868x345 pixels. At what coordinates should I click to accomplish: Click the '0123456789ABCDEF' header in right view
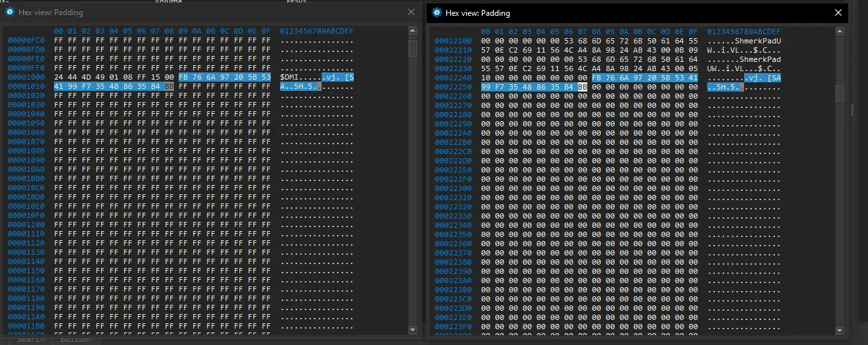pos(744,31)
